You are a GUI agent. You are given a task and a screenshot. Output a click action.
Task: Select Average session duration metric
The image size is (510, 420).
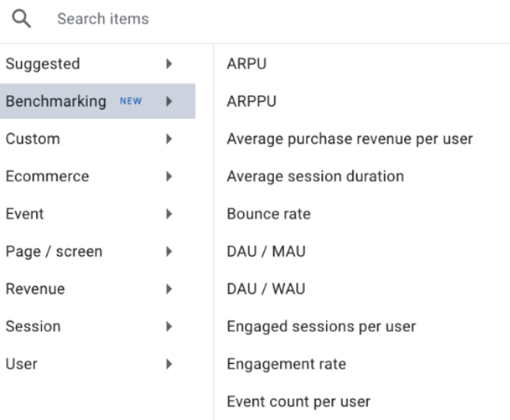click(x=316, y=176)
